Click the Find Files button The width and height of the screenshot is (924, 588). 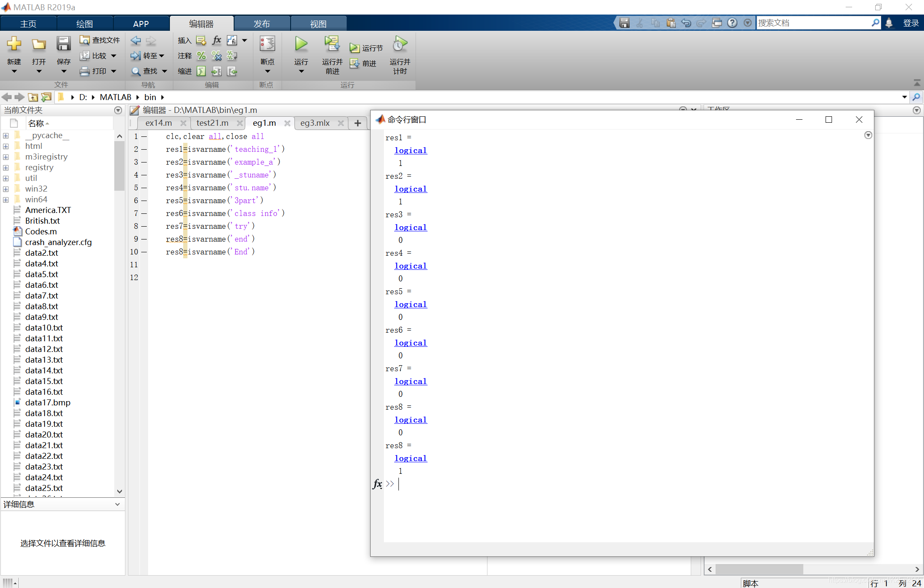click(x=100, y=40)
